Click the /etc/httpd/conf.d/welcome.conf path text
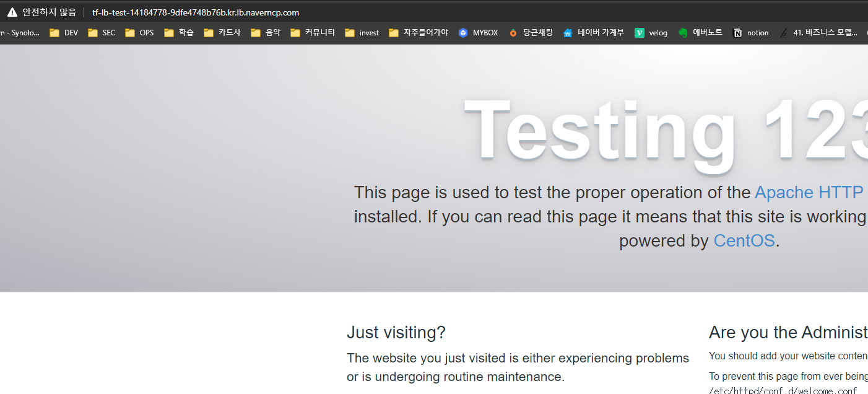 click(783, 390)
